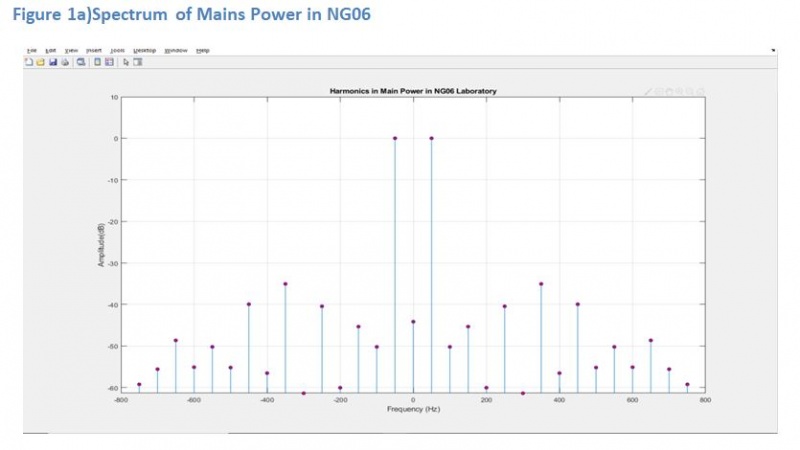The width and height of the screenshot is (800, 450).
Task: Select the -40 dB stem marker at 450 Hz
Action: point(578,304)
